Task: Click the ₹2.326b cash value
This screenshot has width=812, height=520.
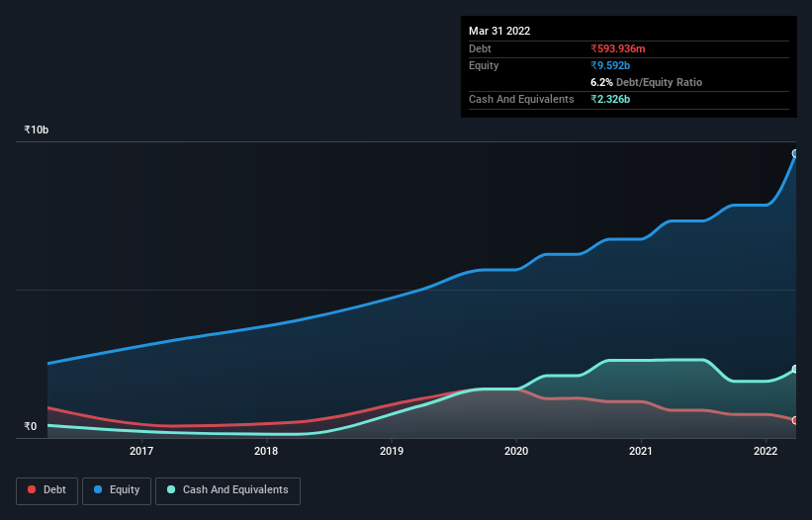Action: coord(610,99)
